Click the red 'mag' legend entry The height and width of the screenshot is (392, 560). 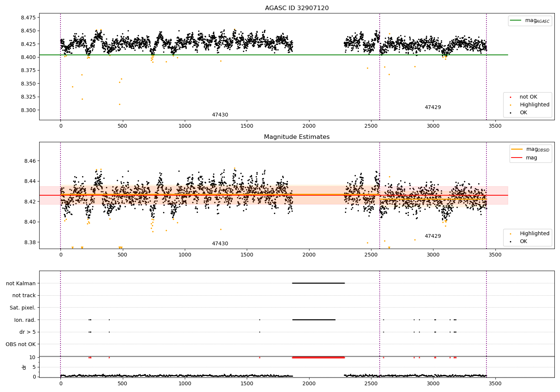531,158
